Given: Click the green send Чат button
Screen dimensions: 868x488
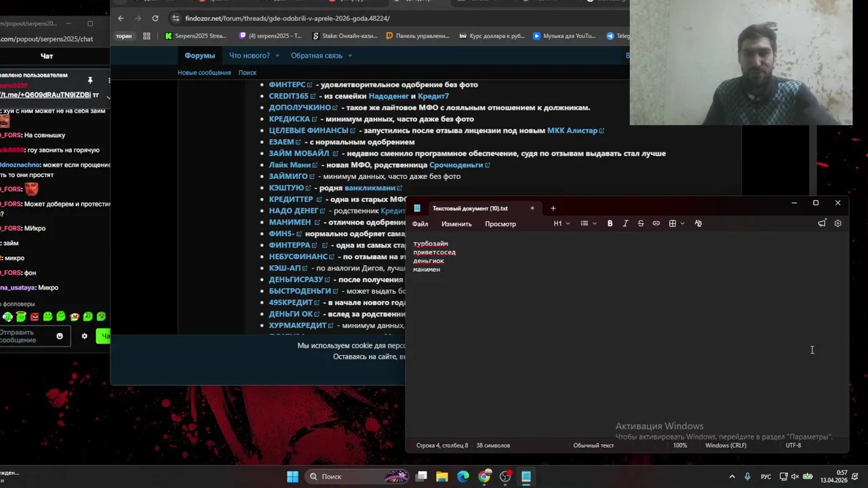Looking at the screenshot, I should coord(104,336).
